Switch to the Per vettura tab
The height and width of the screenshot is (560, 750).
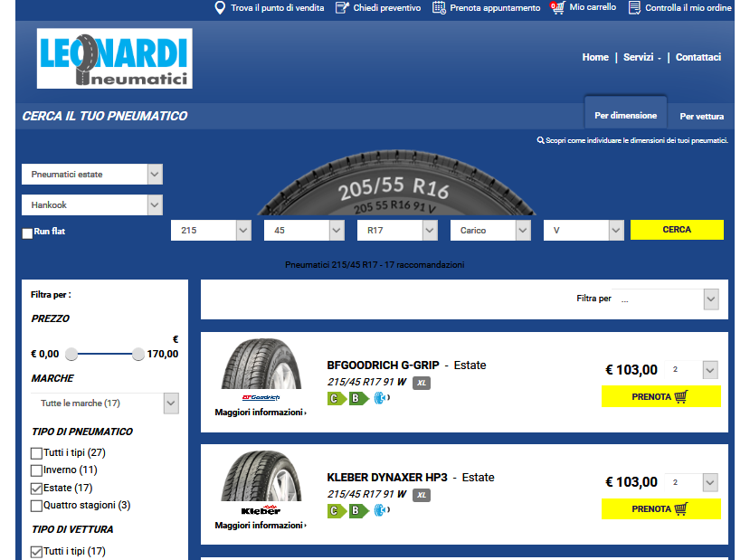click(702, 116)
